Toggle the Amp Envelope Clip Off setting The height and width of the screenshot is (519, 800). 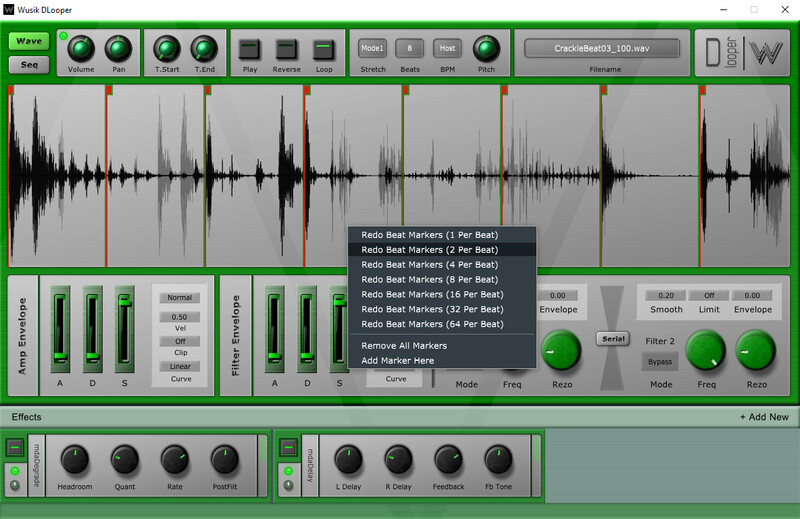click(180, 341)
